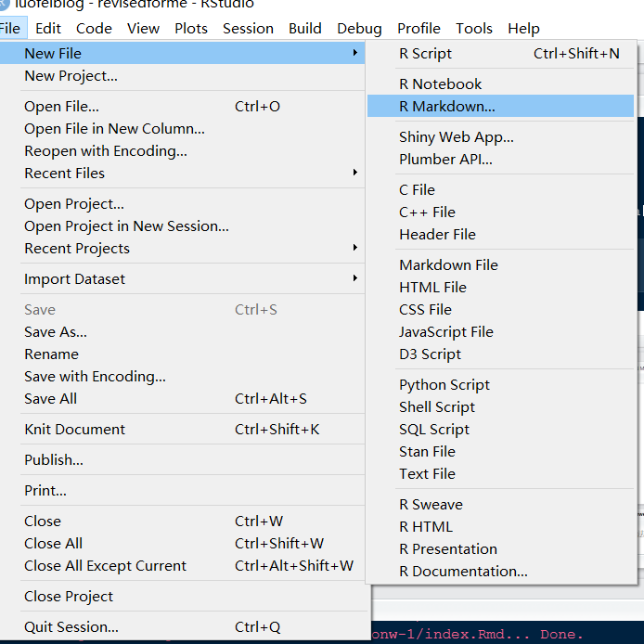Create a new R Presentation

(x=448, y=549)
